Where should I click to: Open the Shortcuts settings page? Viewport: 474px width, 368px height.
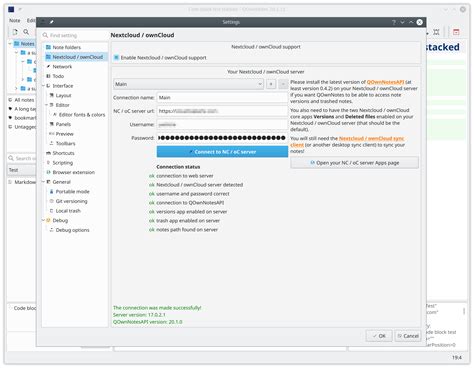pyautogui.click(x=63, y=153)
